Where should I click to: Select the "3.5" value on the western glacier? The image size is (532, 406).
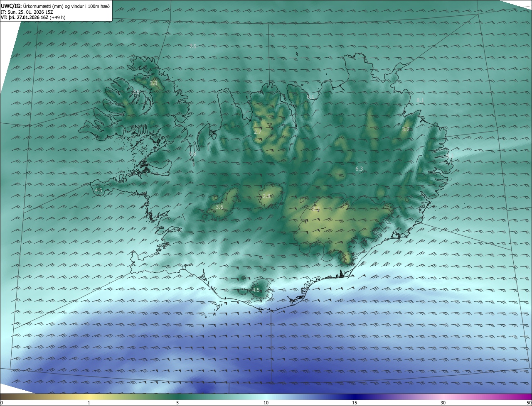(219, 207)
